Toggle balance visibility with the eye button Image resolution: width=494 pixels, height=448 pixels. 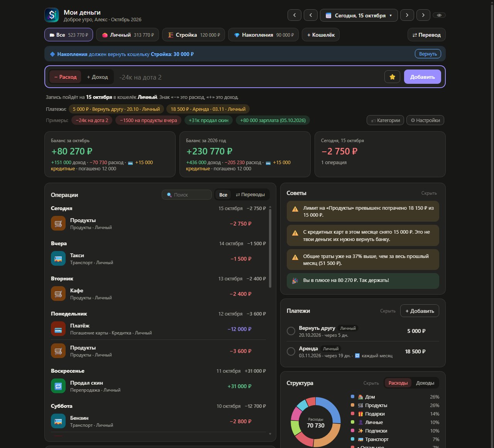coord(439,15)
